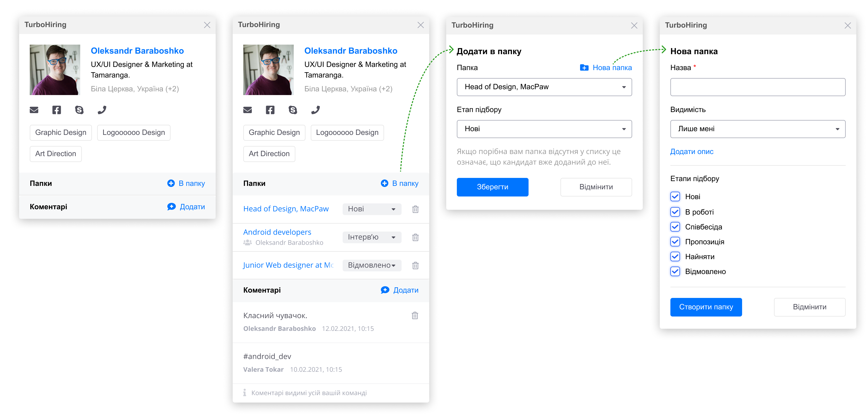Click plus icon beside 'В папку' in second panel

(385, 183)
